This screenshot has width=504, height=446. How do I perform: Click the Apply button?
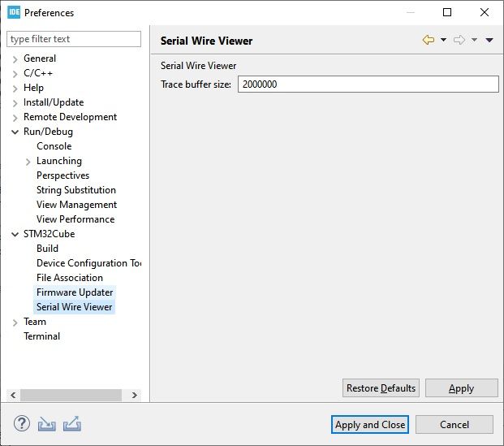click(x=462, y=388)
